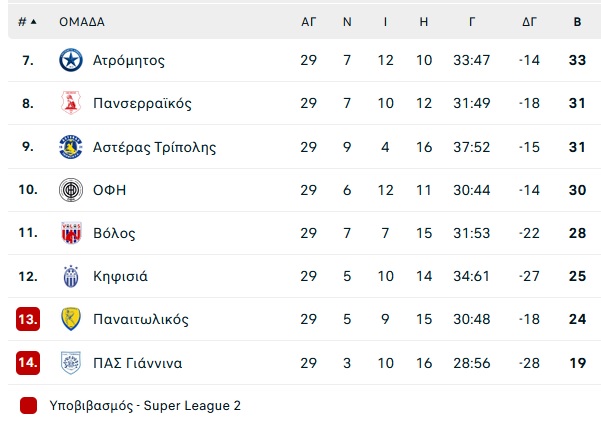Open the Ατρόμητος team name link
This screenshot has height=448, width=601.
point(129,61)
